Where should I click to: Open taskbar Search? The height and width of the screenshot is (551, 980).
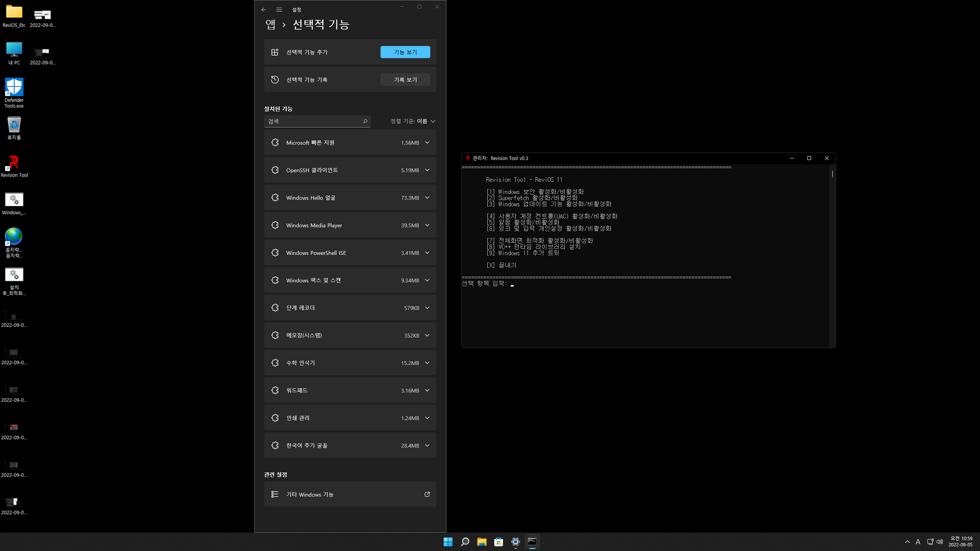tap(465, 542)
